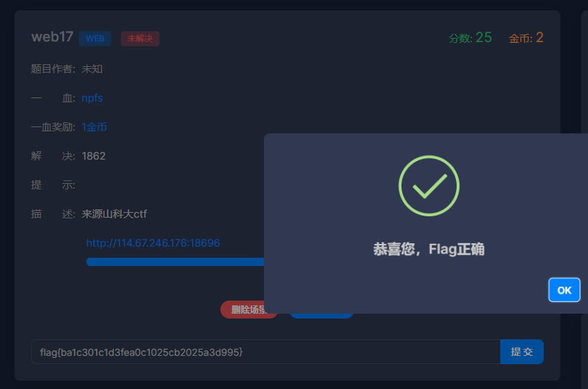
Task: Click the green checkmark success icon
Action: tap(429, 186)
